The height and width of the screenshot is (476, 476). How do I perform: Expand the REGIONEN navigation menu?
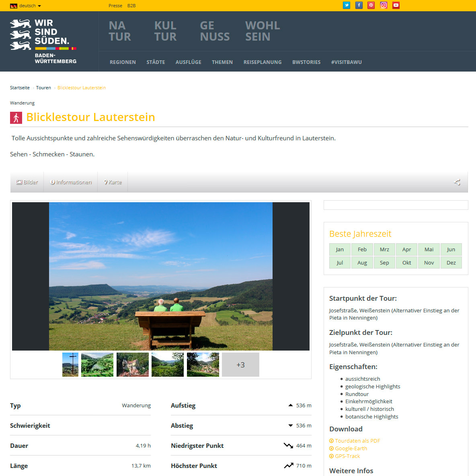123,62
